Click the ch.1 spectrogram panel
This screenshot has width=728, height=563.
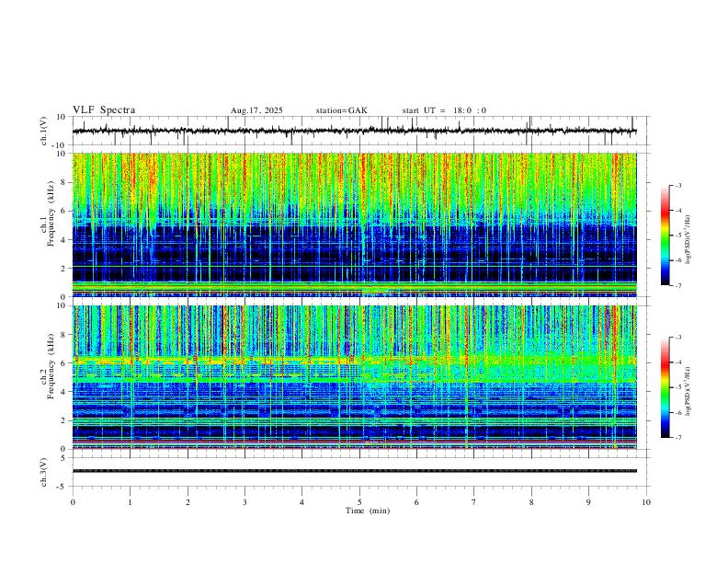click(x=354, y=224)
